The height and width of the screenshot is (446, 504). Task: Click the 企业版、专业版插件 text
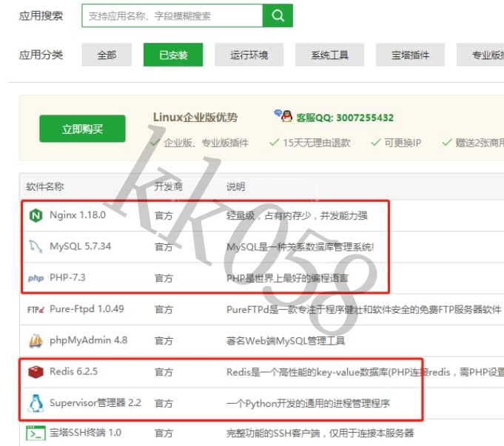coord(206,143)
